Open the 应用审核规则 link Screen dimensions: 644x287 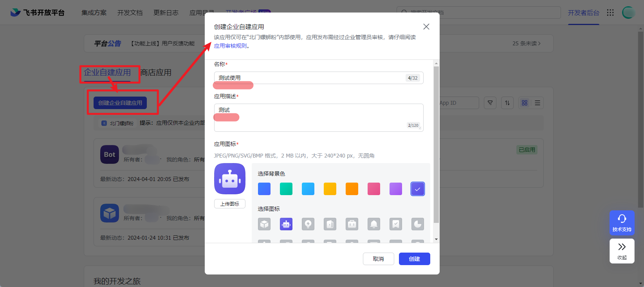(x=230, y=46)
